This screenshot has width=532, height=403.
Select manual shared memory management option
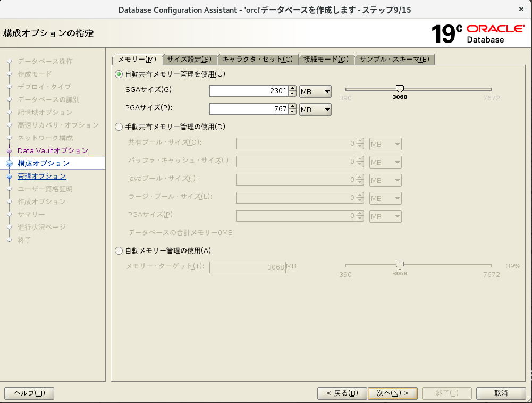pos(119,127)
